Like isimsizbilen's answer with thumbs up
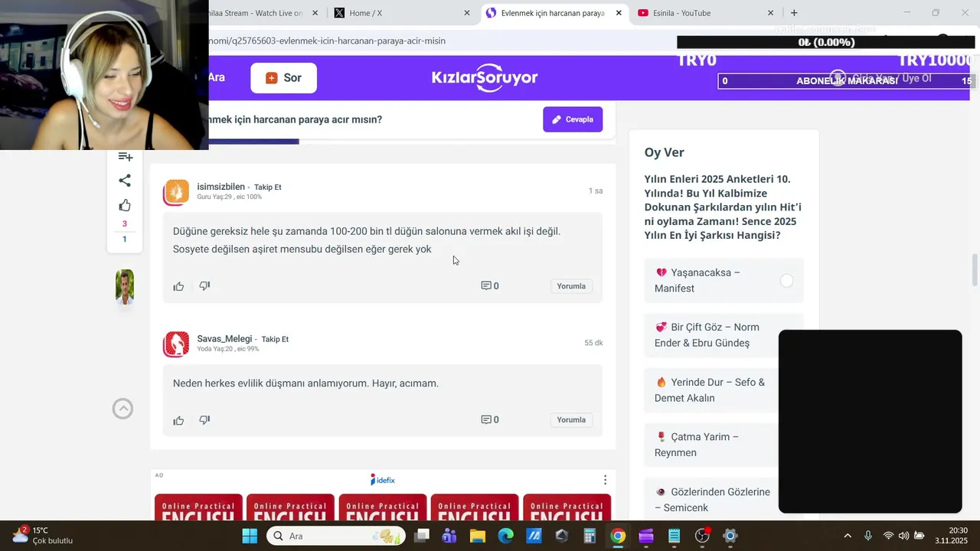Viewport: 980px width, 551px height. pos(178,286)
